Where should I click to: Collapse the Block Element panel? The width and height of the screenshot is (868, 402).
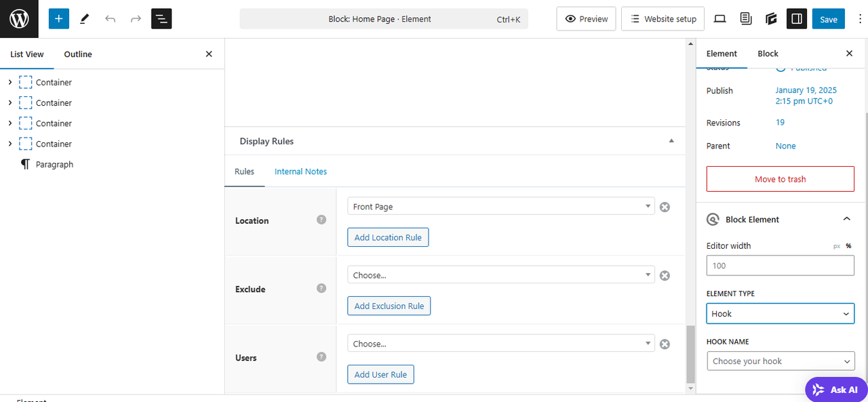click(846, 219)
